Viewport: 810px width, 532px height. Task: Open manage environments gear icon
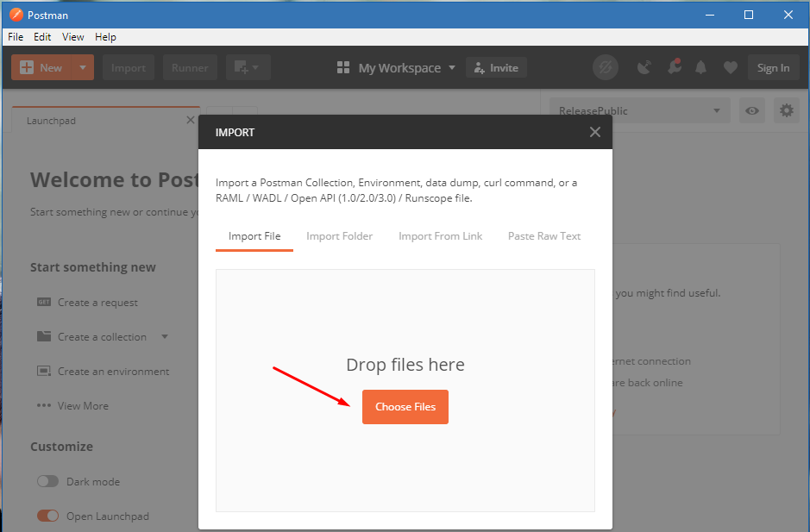click(x=786, y=110)
